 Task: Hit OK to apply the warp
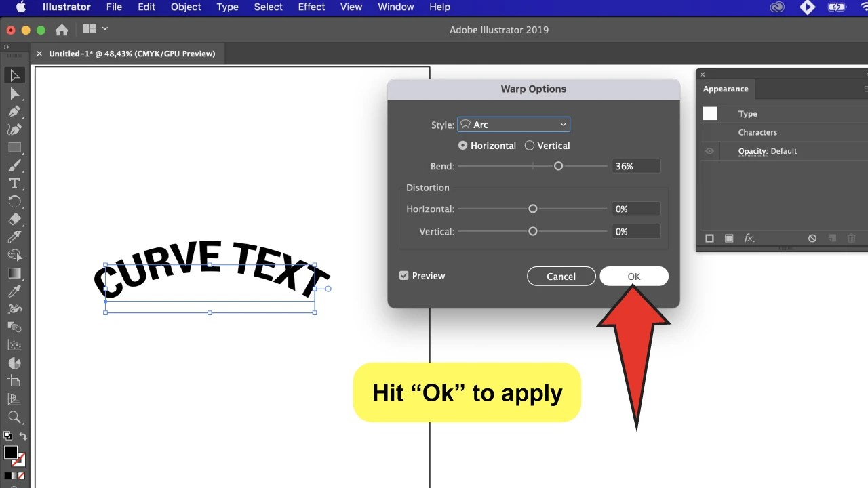click(633, 276)
